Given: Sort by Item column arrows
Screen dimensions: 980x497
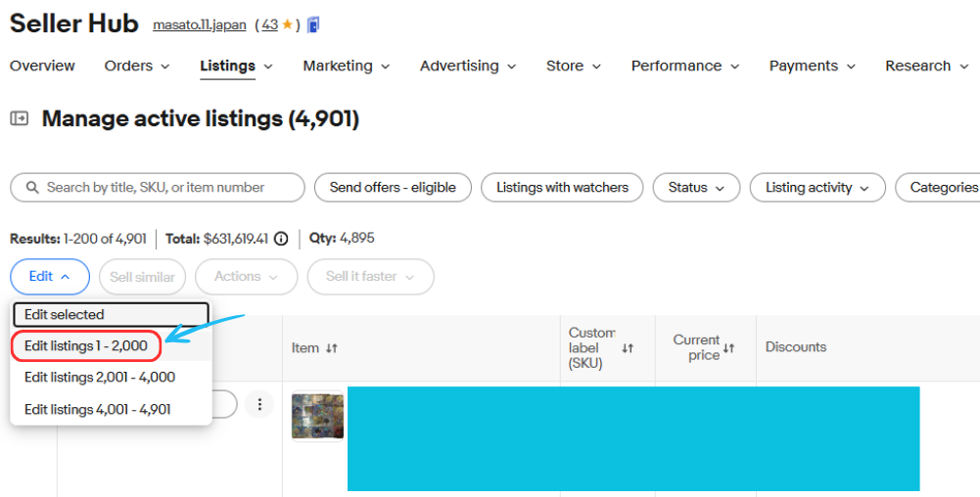Looking at the screenshot, I should (x=332, y=348).
